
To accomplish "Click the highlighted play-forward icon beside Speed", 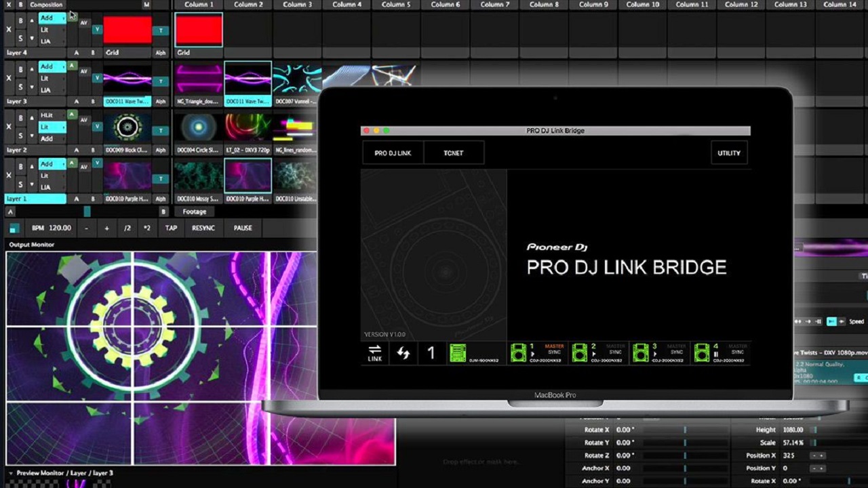I will pos(832,321).
